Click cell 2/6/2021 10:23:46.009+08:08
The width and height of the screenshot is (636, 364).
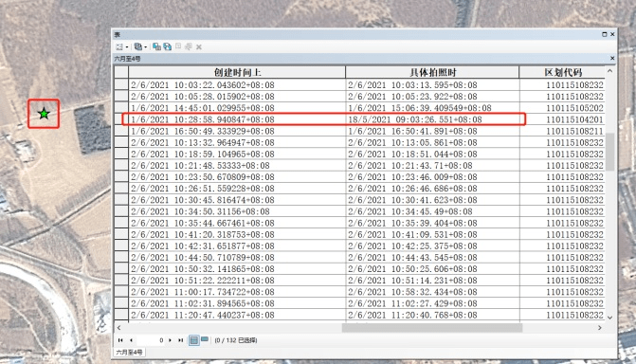tap(432, 177)
